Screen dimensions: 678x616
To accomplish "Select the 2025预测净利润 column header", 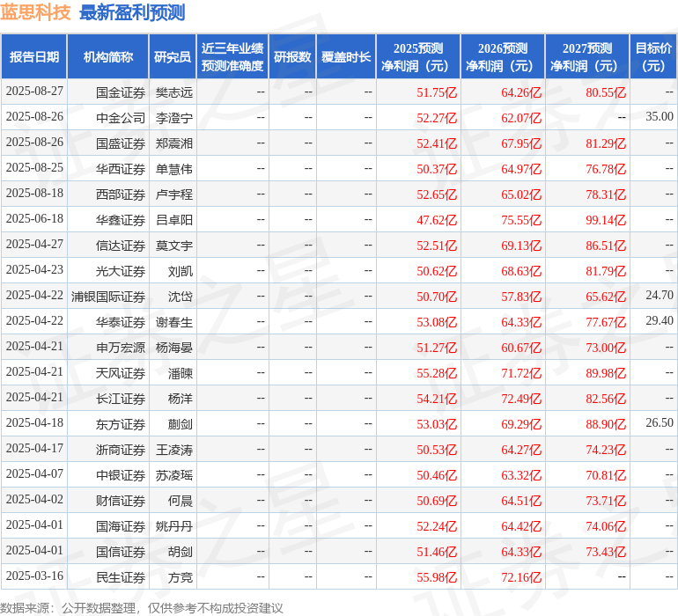I will 418,57.
